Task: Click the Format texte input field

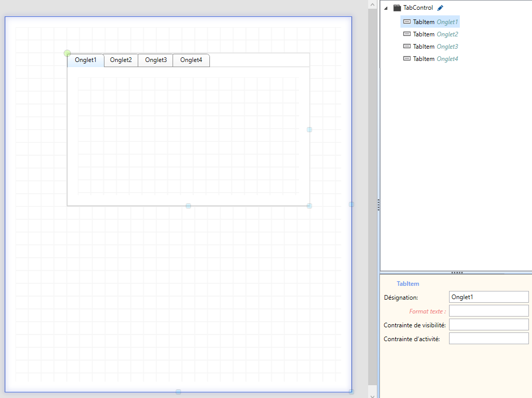Action: point(488,311)
